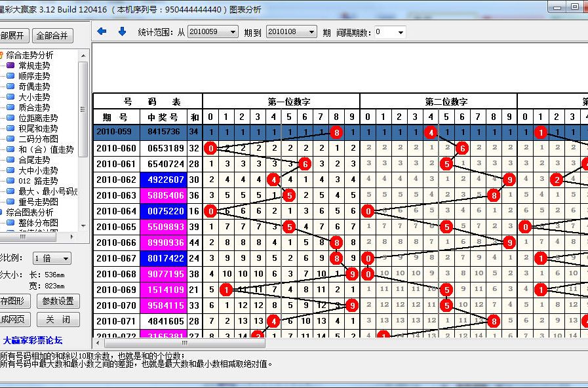Click the folder icon beside 二码分布图
The height and width of the screenshot is (388, 588).
pyautogui.click(x=10, y=139)
